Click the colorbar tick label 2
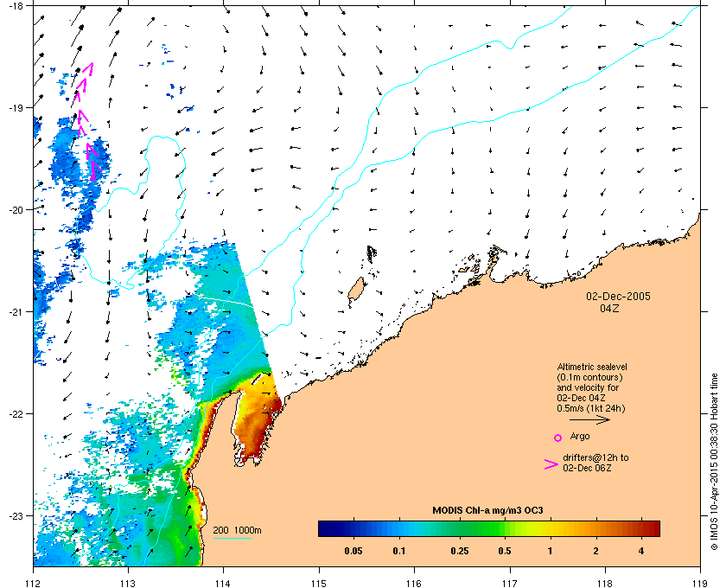 click(595, 552)
